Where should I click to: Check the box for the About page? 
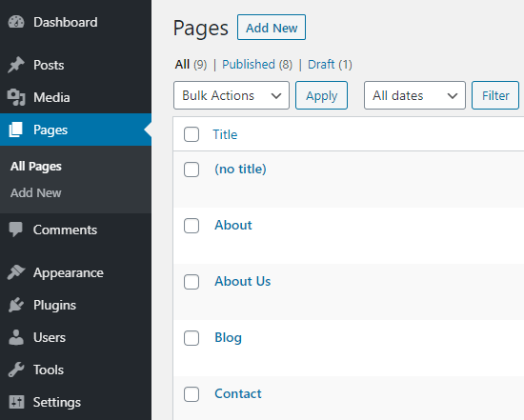point(191,226)
